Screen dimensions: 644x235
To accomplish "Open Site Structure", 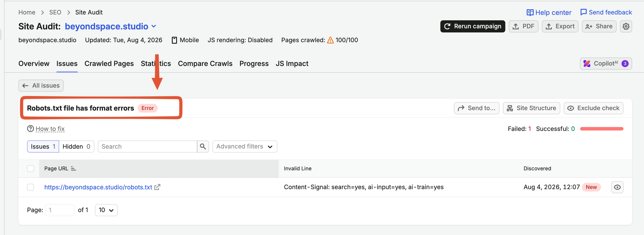I will 531,108.
